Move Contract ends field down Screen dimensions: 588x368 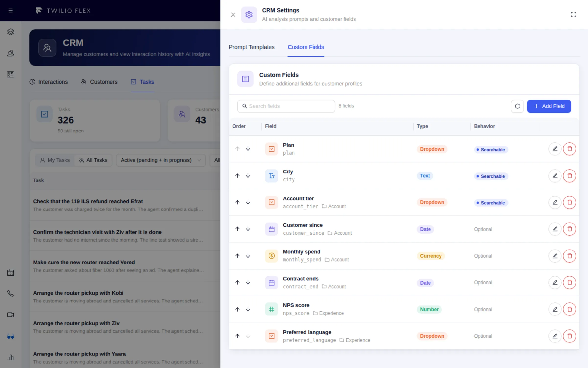pyautogui.click(x=248, y=282)
